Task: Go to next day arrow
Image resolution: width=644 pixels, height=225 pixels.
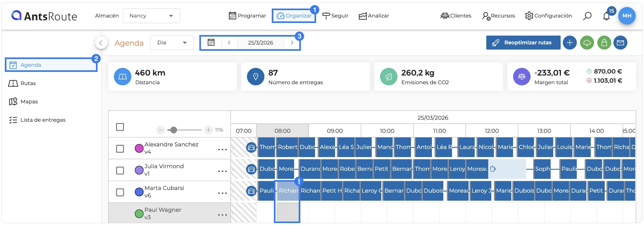Action: pyautogui.click(x=292, y=43)
